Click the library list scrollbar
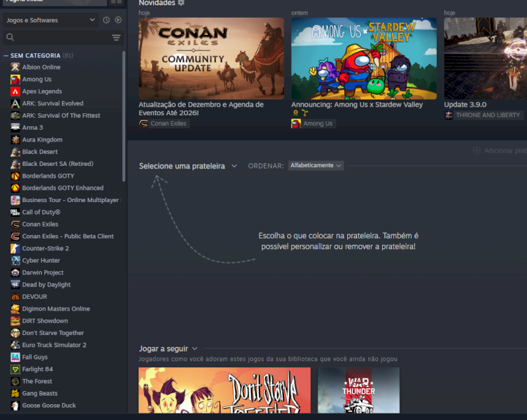 pyautogui.click(x=124, y=116)
